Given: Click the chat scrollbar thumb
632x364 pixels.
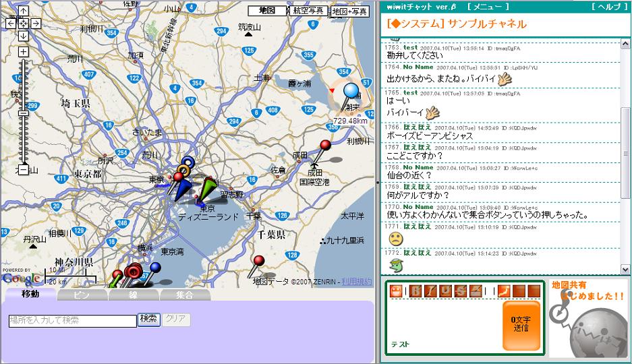Looking at the screenshot, I should point(625,154).
